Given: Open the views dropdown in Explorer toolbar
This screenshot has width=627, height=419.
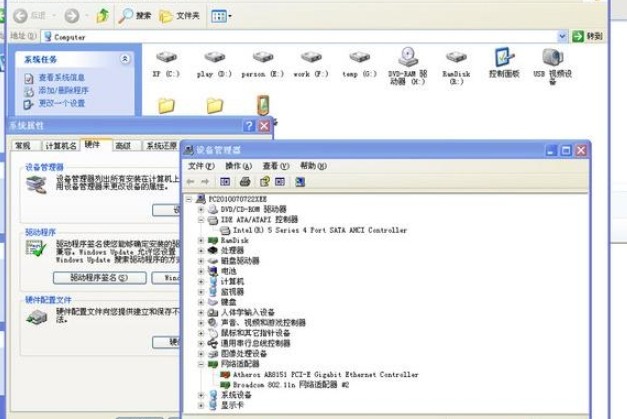Looking at the screenshot, I should 221,16.
